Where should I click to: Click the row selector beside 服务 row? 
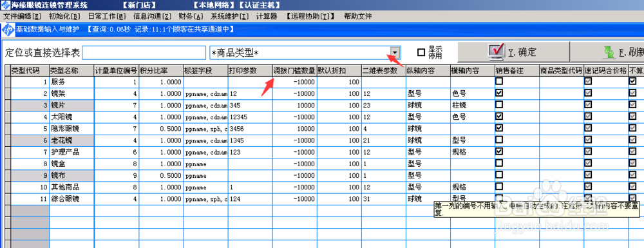coord(8,82)
